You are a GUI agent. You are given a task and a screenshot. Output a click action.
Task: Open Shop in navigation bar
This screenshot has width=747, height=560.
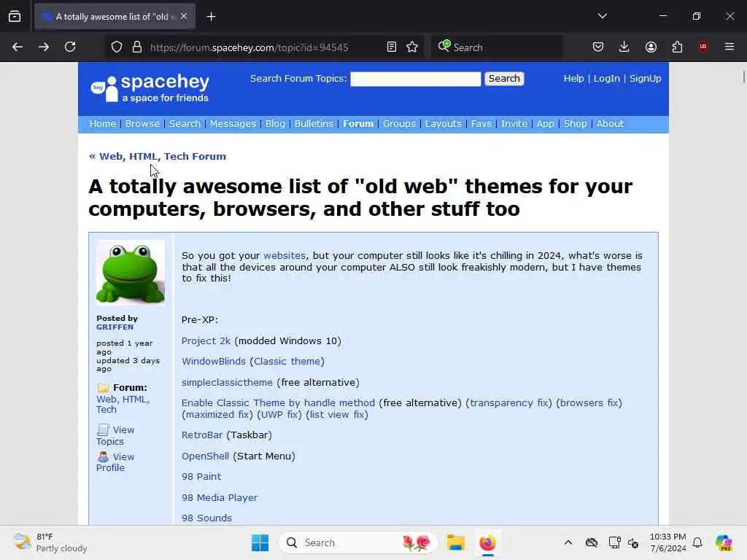pyautogui.click(x=575, y=124)
